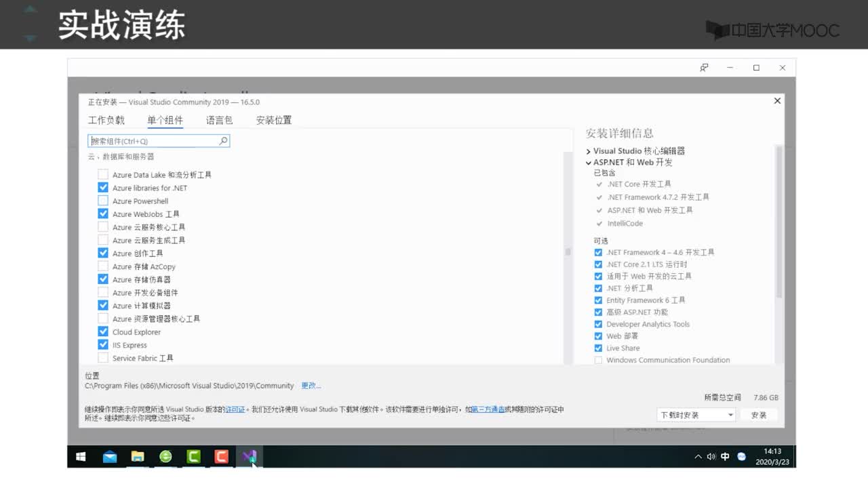Switch the Chinese input method indicator
This screenshot has height=488, width=868.
(725, 457)
